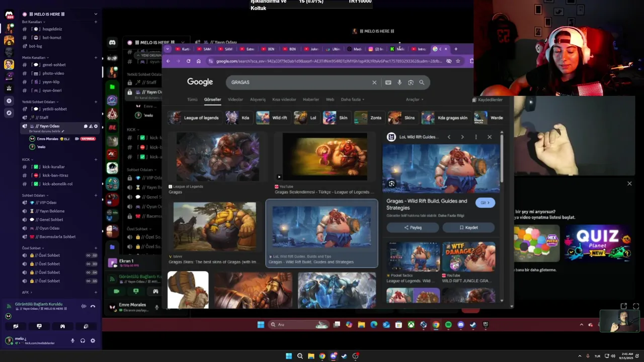The width and height of the screenshot is (644, 362).
Task: Open edit-channel gear on outer Yayın Odası row
Action: point(96,126)
